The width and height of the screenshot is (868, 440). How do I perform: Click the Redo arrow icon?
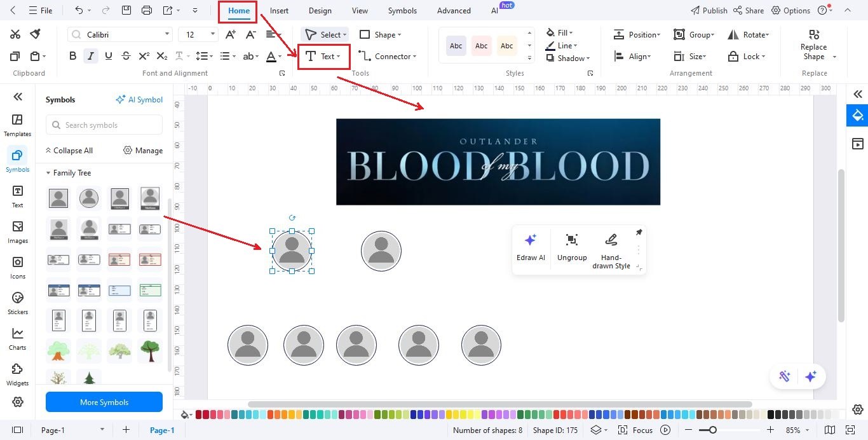[105, 10]
